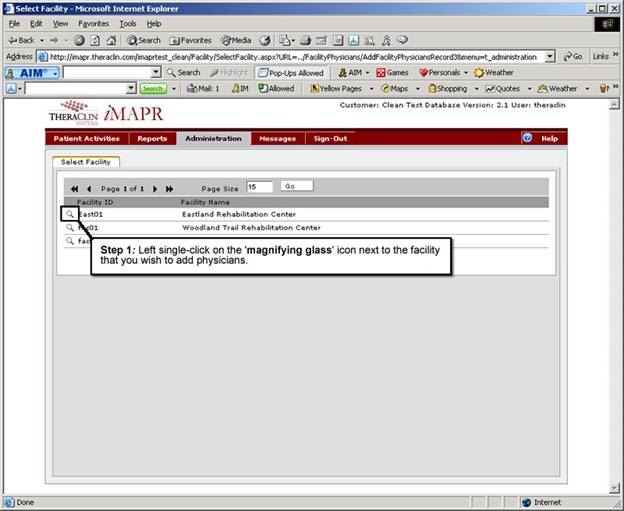Click the magnifying glass beside Woodland Trail Rehabilitation Center
624x511 pixels.
coord(68,227)
